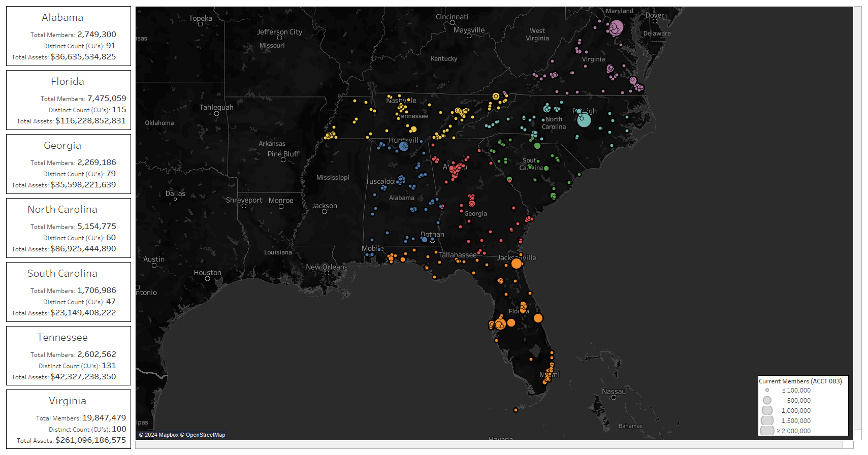Image resolution: width=868 pixels, height=455 pixels.
Task: Select Virginia total assets $261,096,186,575
Action: tap(91, 440)
